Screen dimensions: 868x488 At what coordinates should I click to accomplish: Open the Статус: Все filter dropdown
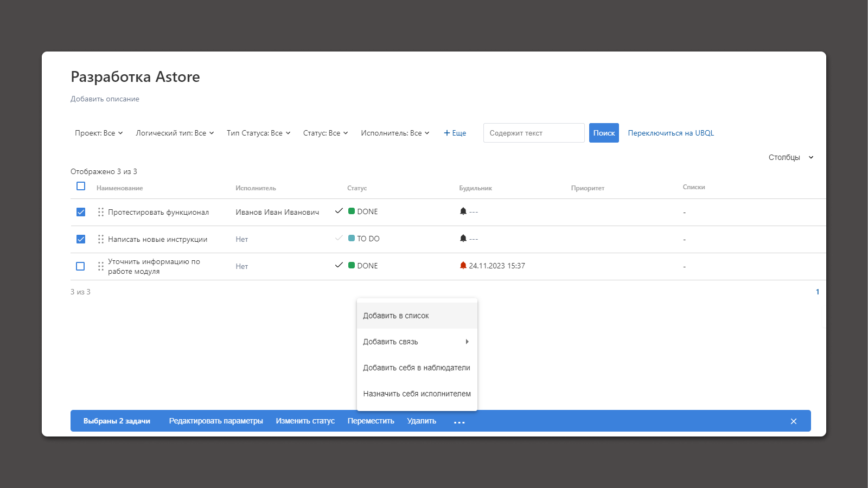coord(325,133)
